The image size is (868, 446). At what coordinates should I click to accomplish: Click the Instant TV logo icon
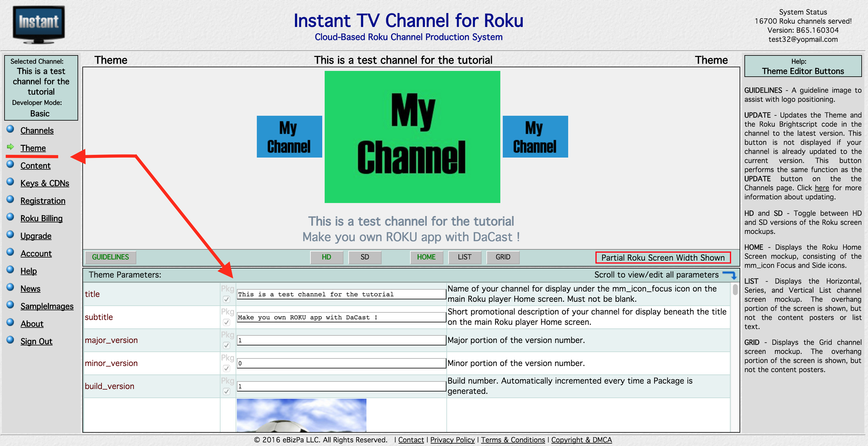[39, 25]
